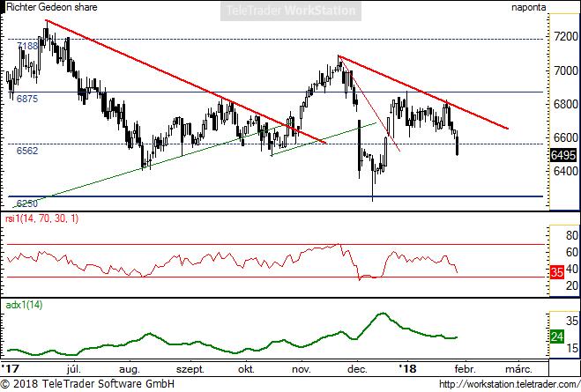581x392 pixels.
Task: Click the rsi1(14, 70, 30, 1) indicator label
Action: (41, 218)
